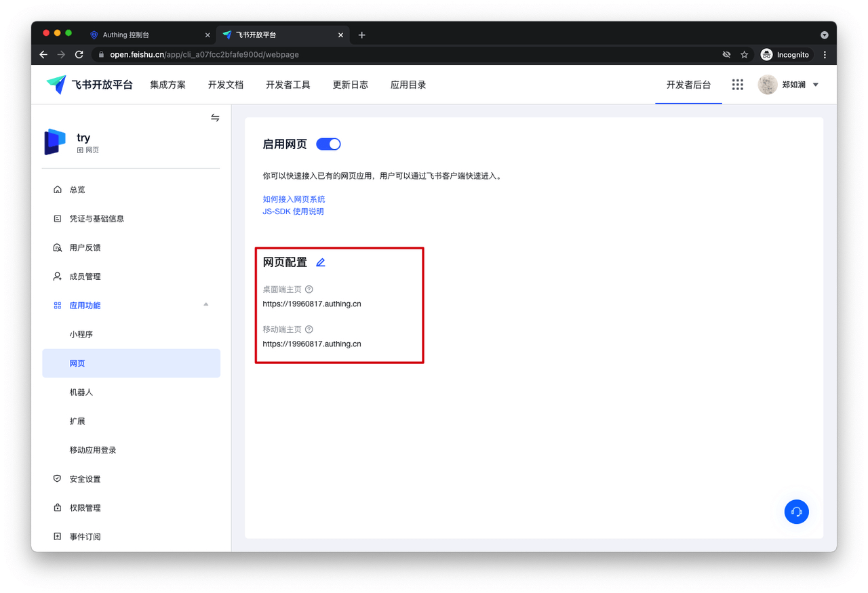Click the help icon next to 移动端主页
This screenshot has width=868, height=593.
[x=309, y=329]
